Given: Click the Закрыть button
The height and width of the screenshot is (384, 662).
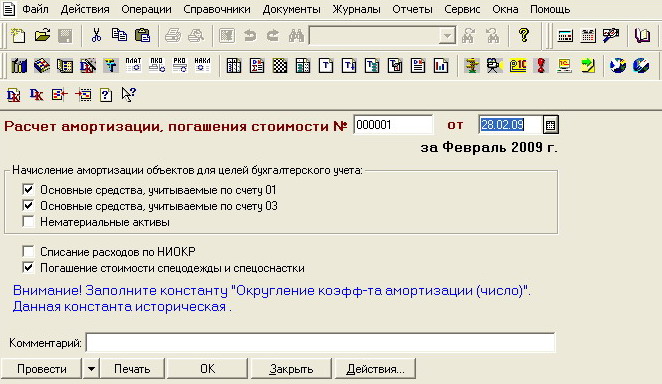Looking at the screenshot, I should click(x=291, y=369).
